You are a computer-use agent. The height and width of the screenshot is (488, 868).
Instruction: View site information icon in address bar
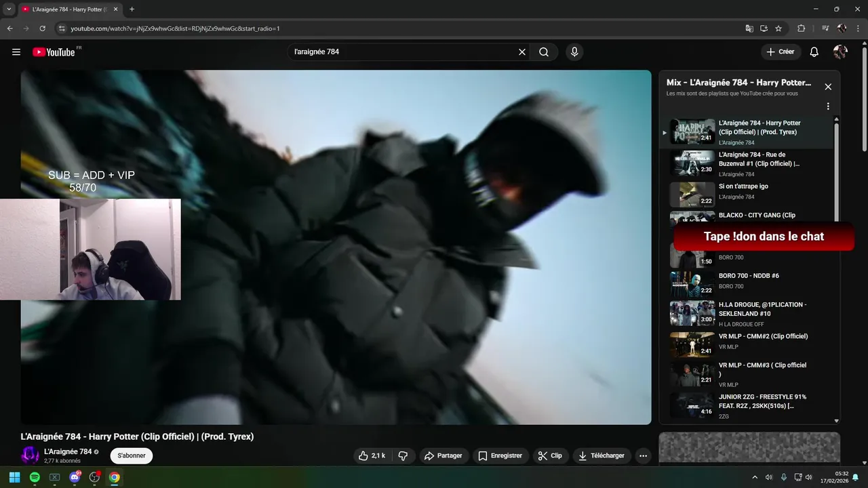point(62,28)
